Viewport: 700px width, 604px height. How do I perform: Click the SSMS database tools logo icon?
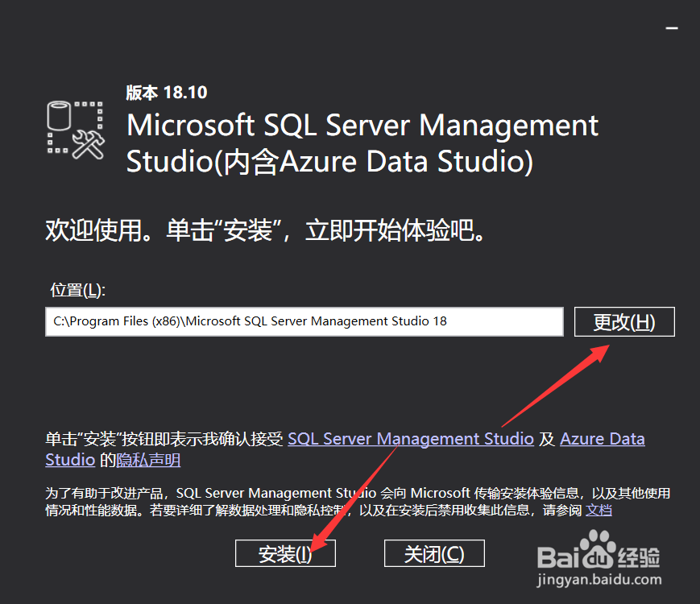click(76, 130)
